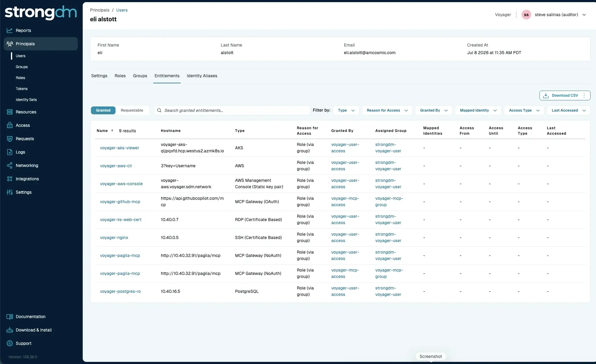596x364 pixels.
Task: Expand the Granted By filter
Action: (x=434, y=110)
